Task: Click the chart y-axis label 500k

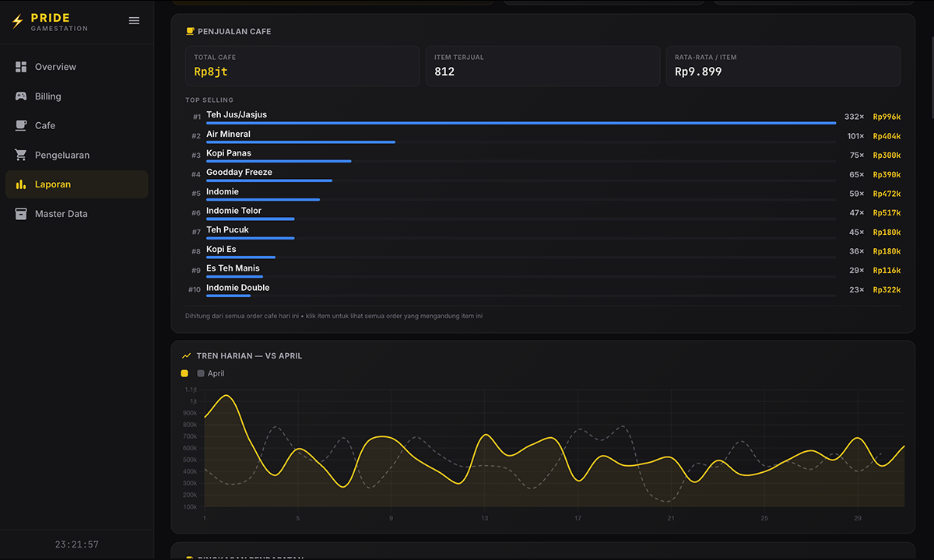Action: click(x=190, y=460)
